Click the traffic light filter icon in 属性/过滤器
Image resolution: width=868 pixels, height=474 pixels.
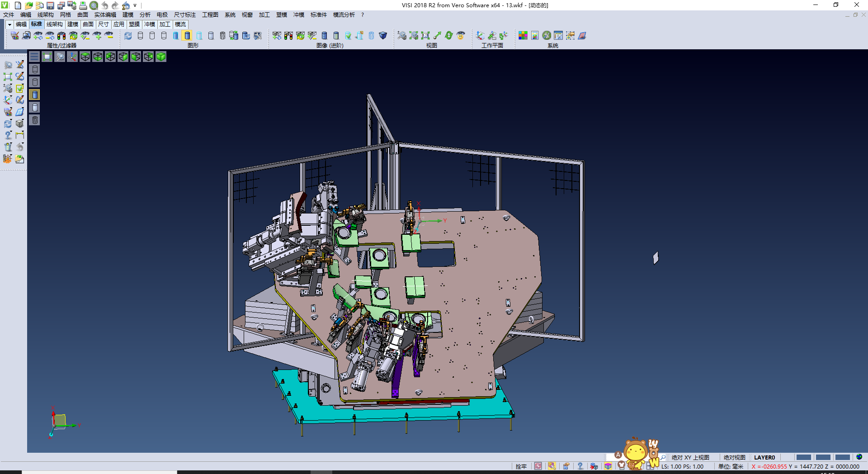tap(61, 36)
